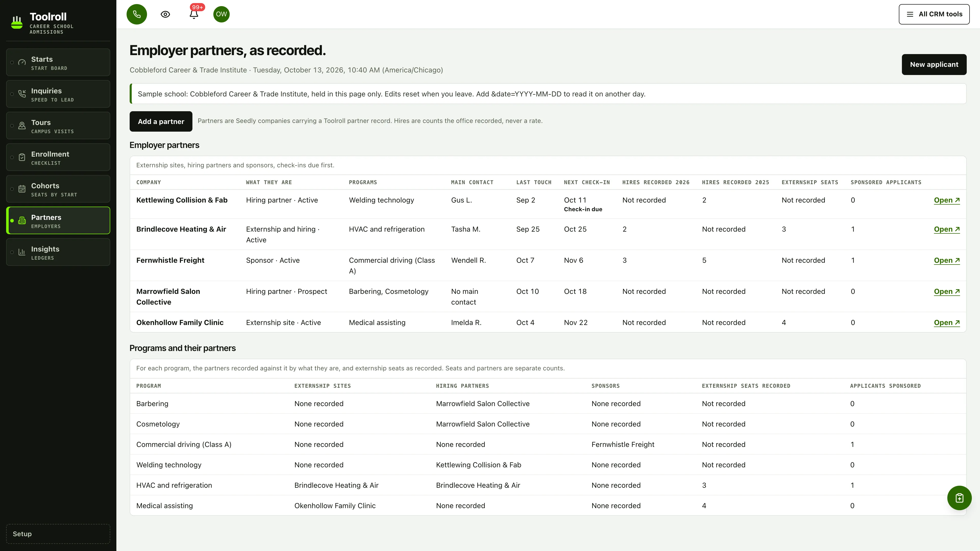Viewport: 980px width, 551px height.
Task: Click the Partners building icon in sidebar
Action: (22, 221)
